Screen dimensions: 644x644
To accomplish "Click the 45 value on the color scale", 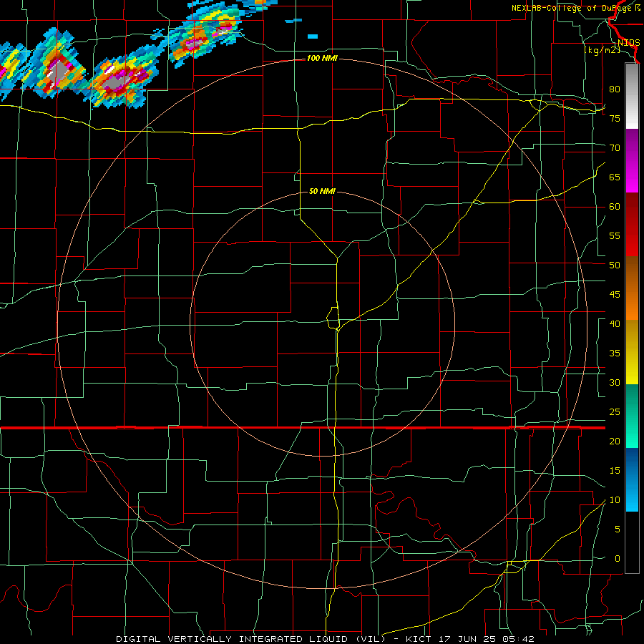I will click(615, 295).
